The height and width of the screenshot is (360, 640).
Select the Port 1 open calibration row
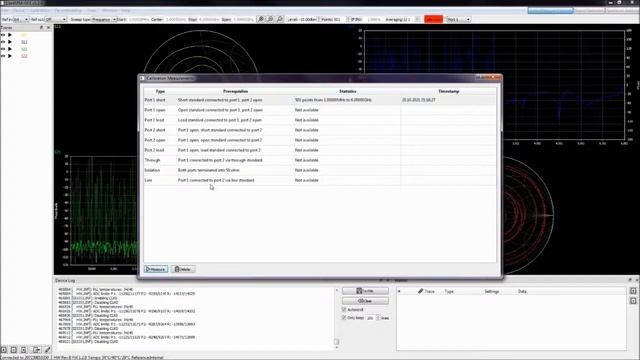pyautogui.click(x=320, y=110)
